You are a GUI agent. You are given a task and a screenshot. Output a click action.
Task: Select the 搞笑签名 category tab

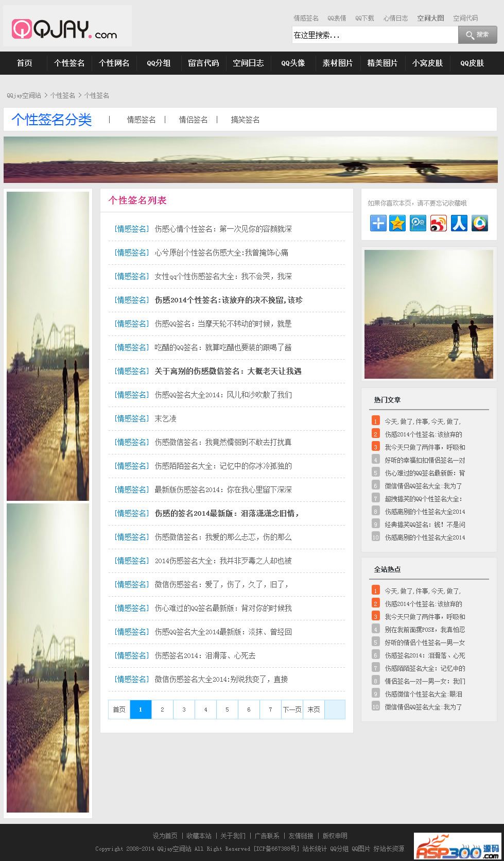(245, 120)
